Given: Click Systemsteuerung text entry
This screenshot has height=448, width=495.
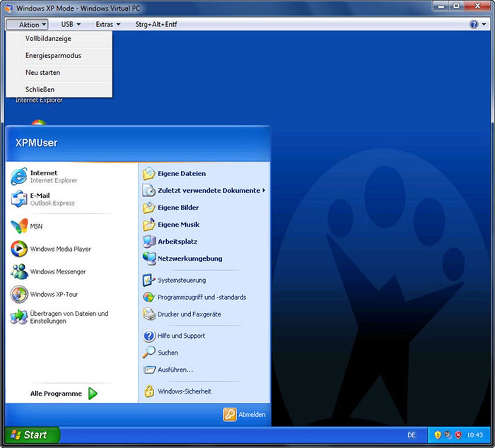Looking at the screenshot, I should point(182,280).
